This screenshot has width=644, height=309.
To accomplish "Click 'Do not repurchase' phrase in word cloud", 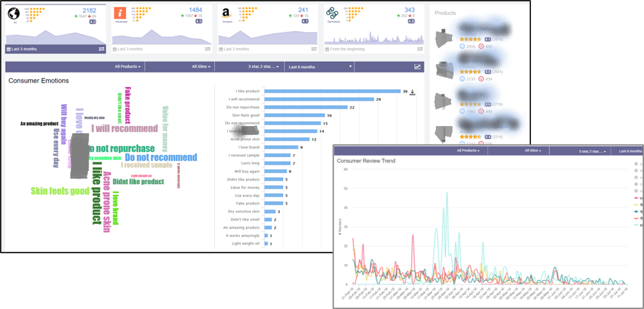I will [122, 148].
